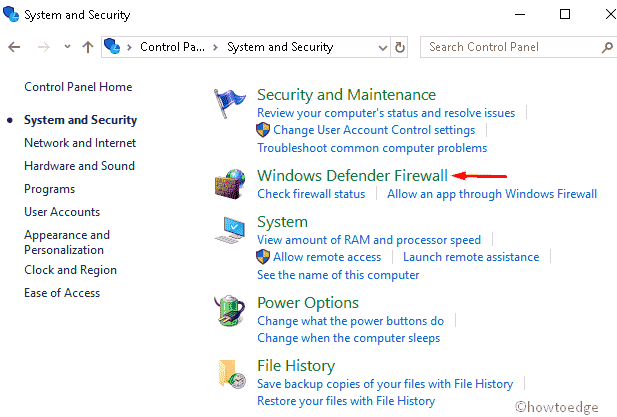Screen dimensions: 617x417
Task: Click the File History folder clock icon
Action: click(x=232, y=375)
